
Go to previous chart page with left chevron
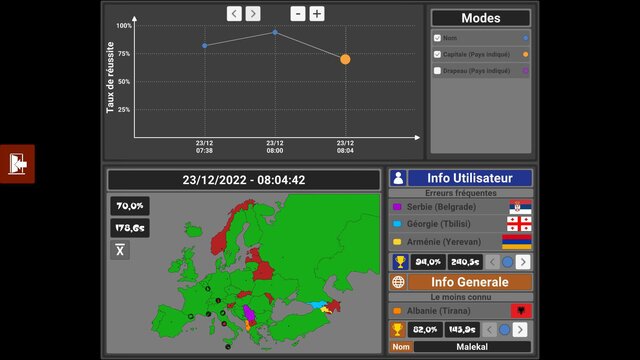pyautogui.click(x=234, y=14)
